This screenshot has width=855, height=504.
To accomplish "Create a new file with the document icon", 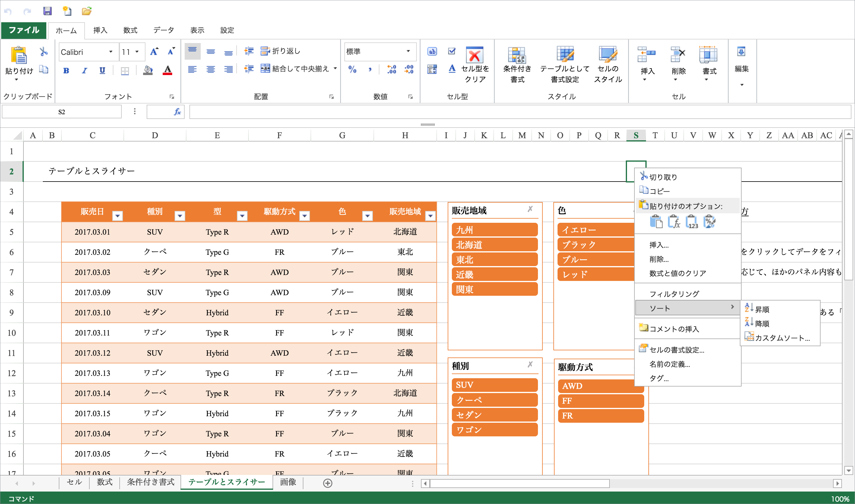I will (x=67, y=11).
